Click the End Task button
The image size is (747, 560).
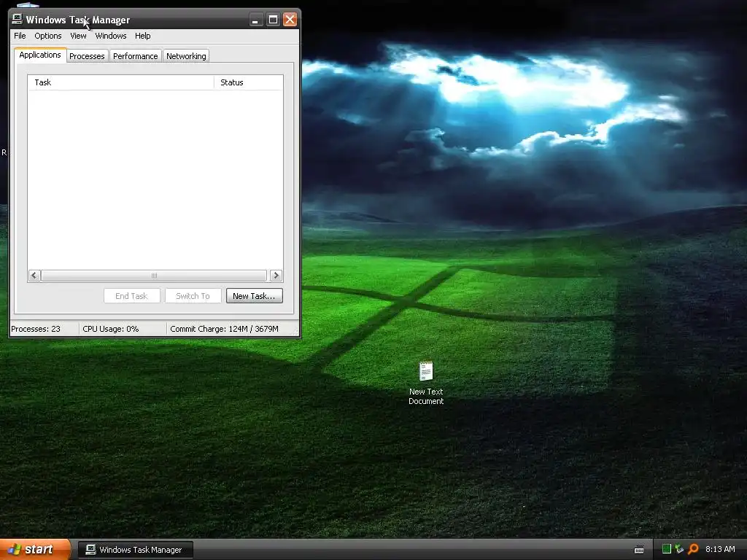[x=131, y=296]
